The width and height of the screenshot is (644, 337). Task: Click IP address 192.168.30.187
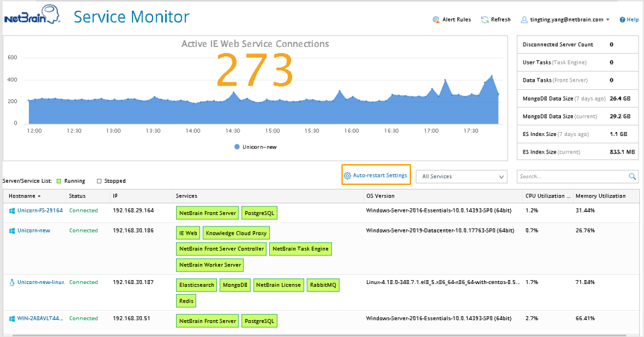coord(133,282)
